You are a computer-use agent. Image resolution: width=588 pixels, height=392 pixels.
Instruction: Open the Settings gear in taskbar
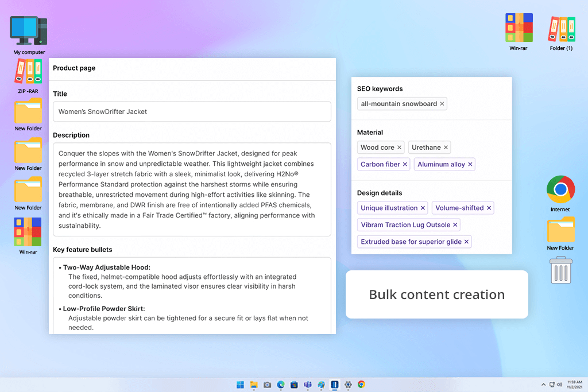click(x=349, y=385)
